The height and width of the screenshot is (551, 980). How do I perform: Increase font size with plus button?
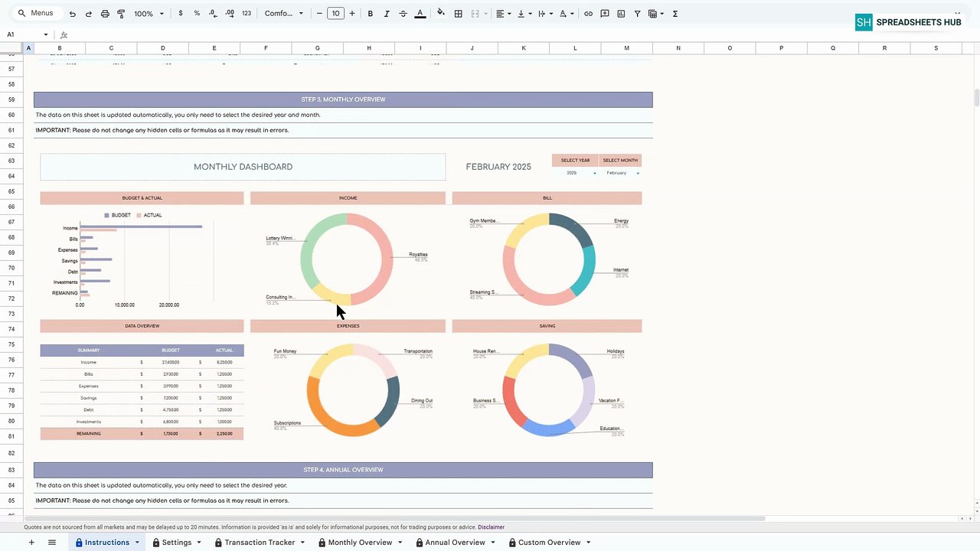[x=352, y=14]
